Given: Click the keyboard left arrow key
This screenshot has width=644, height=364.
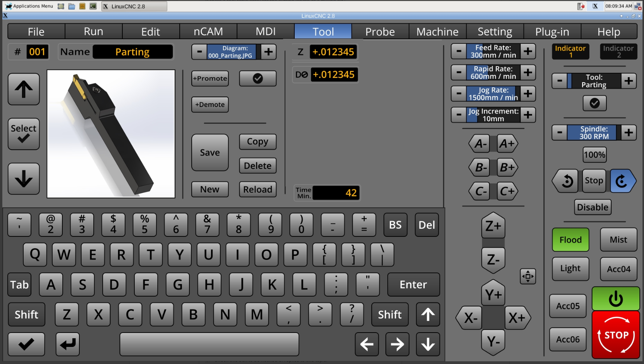Looking at the screenshot, I should 367,344.
